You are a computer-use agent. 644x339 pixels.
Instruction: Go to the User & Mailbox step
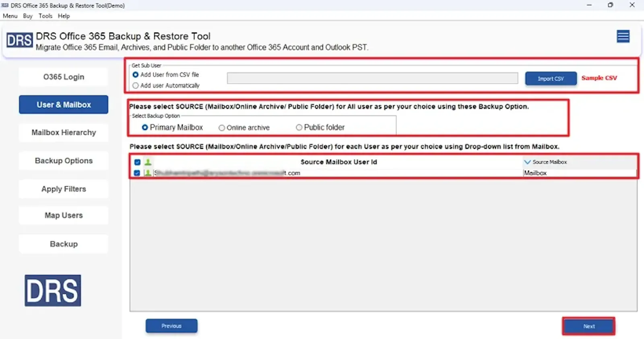click(x=64, y=105)
